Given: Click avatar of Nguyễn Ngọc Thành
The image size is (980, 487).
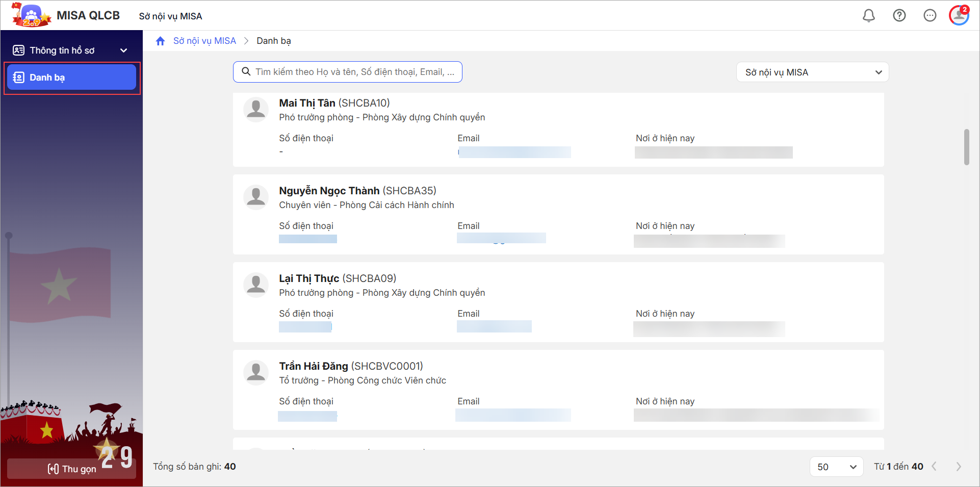Looking at the screenshot, I should [x=256, y=197].
